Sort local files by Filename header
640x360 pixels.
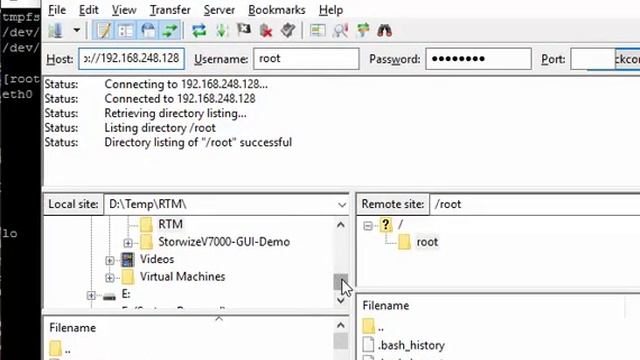coord(73,328)
